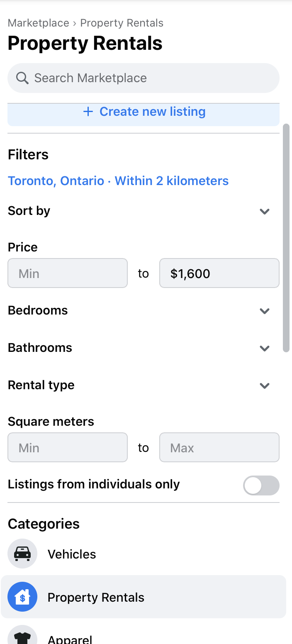Click the magnifying glass search icon
Viewport: 292px width, 644px height.
22,78
